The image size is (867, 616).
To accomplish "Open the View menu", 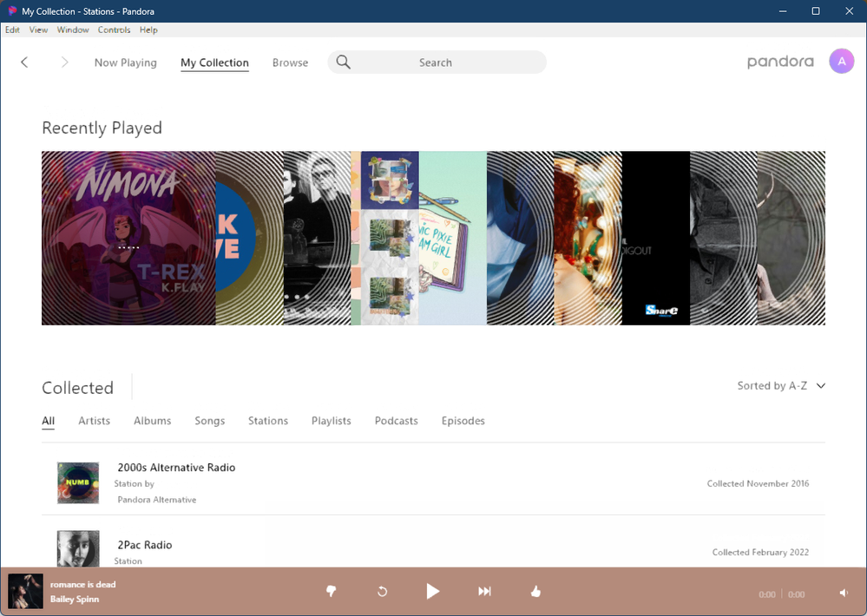I will pos(38,29).
